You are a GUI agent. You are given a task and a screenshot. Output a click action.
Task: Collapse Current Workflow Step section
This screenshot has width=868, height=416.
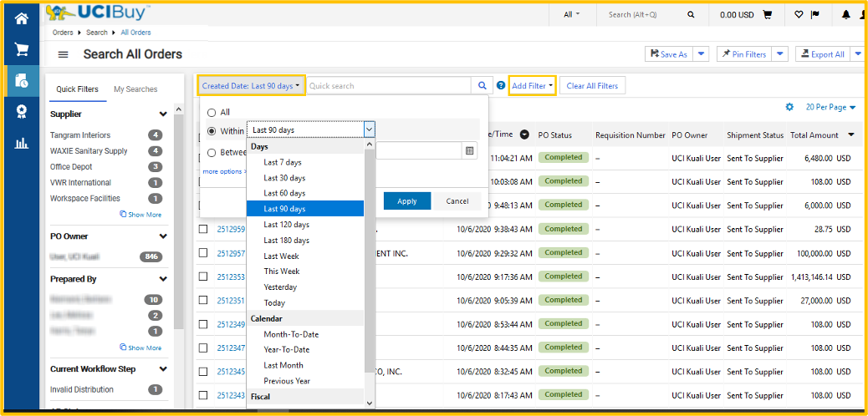(163, 369)
